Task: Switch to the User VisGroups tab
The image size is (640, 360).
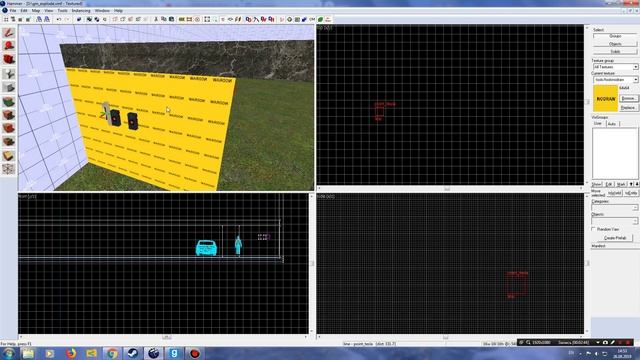Action: (598, 123)
